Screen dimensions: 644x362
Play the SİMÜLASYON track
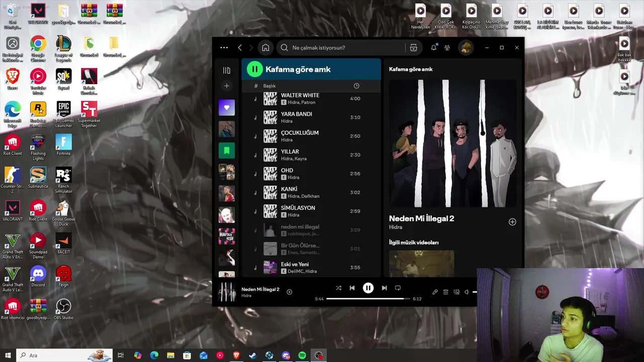click(311, 211)
